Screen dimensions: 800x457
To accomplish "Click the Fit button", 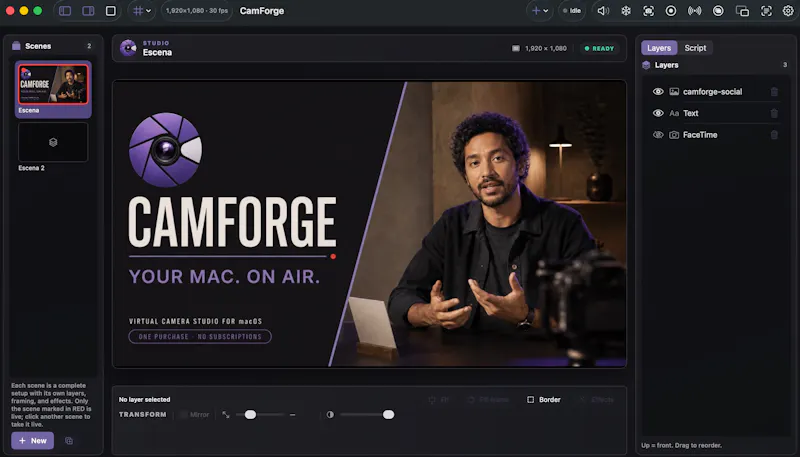I will click(x=439, y=400).
